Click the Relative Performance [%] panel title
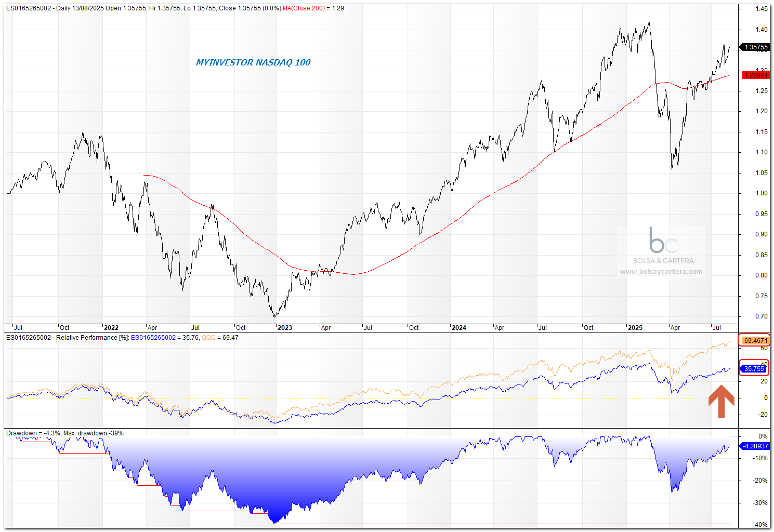774x532 pixels. pyautogui.click(x=67, y=338)
